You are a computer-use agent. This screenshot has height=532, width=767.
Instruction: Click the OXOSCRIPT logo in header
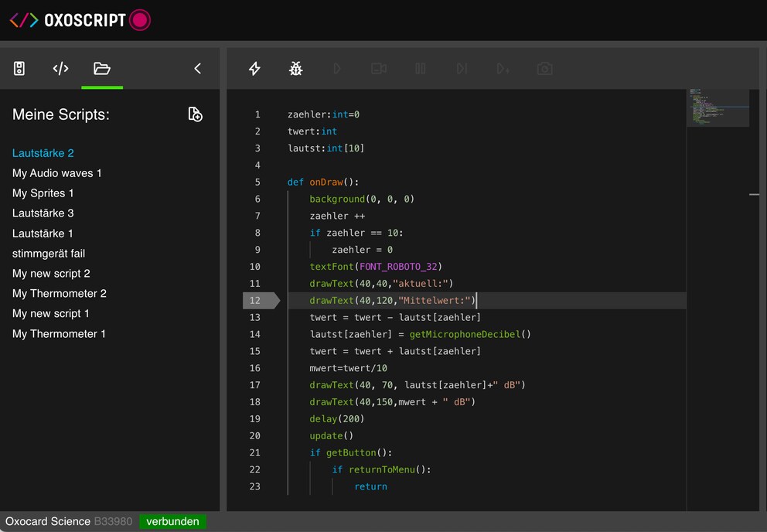[80, 20]
